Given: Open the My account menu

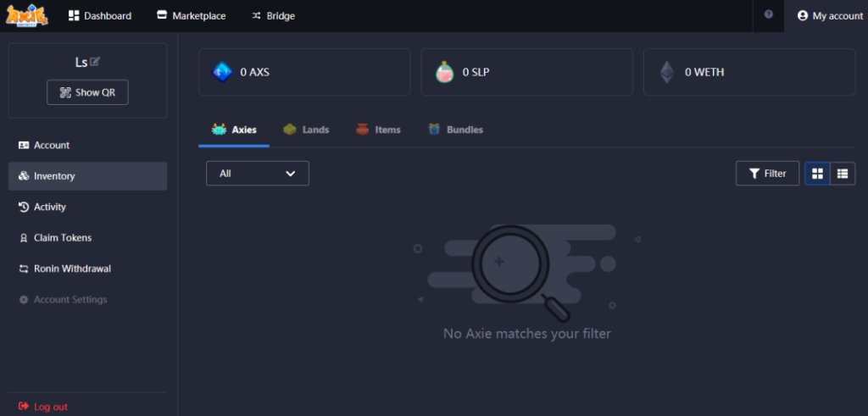Looking at the screenshot, I should coord(829,16).
